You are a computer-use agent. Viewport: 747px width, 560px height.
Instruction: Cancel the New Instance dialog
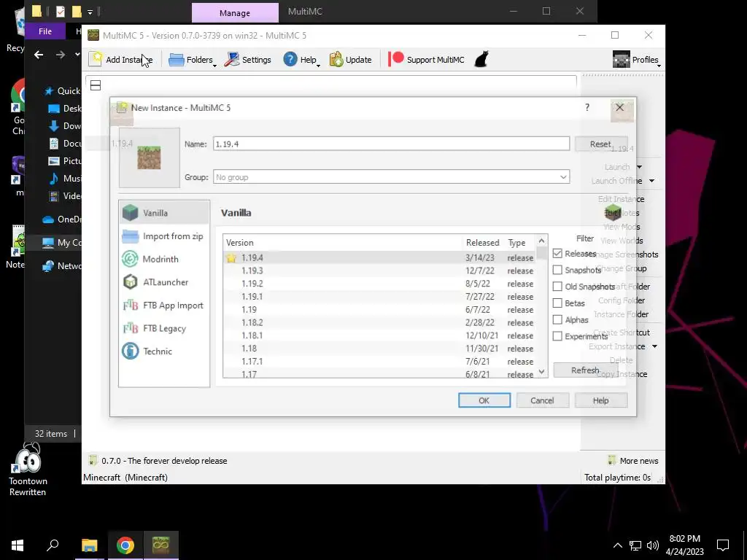pos(542,400)
